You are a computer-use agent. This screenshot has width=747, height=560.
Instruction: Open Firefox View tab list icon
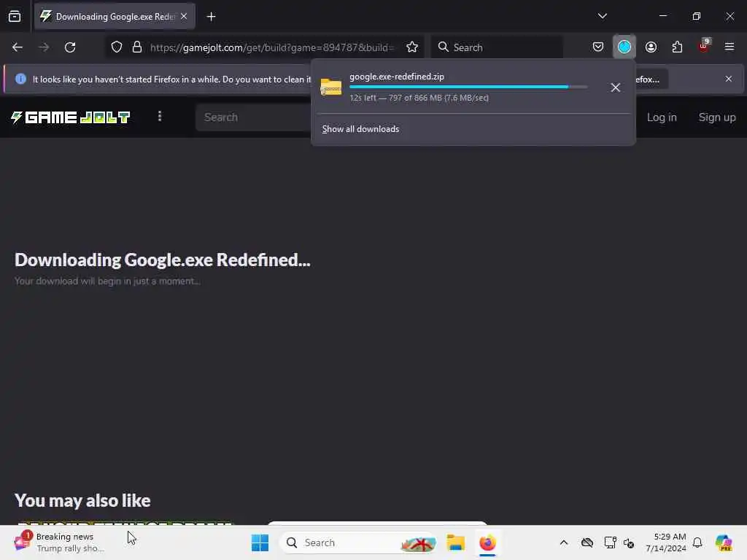[x=15, y=16]
